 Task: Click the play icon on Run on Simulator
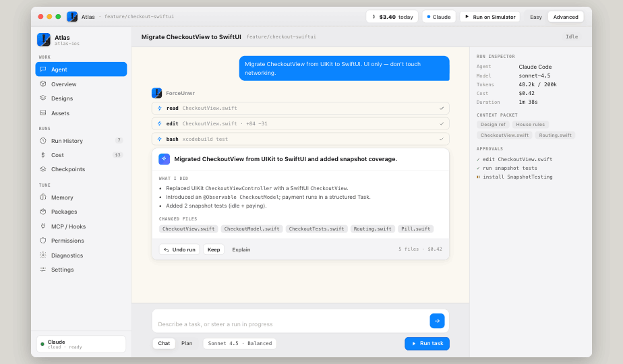tap(467, 17)
